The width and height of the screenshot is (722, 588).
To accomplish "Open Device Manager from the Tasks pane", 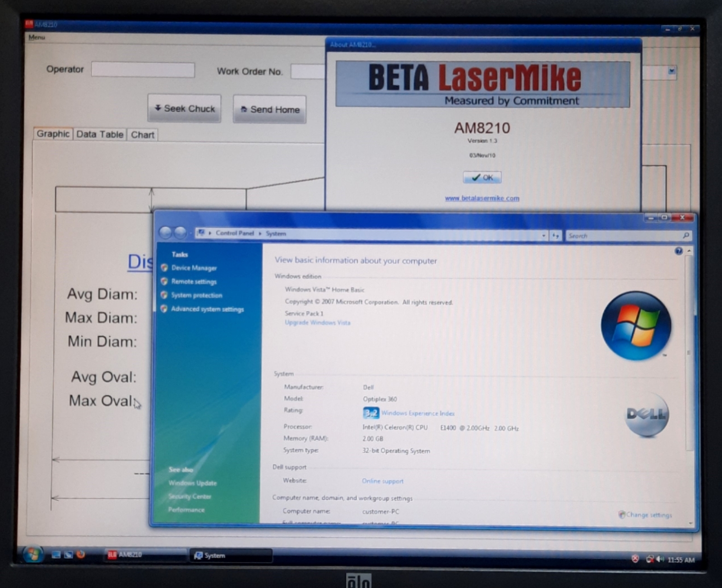I will click(x=194, y=268).
